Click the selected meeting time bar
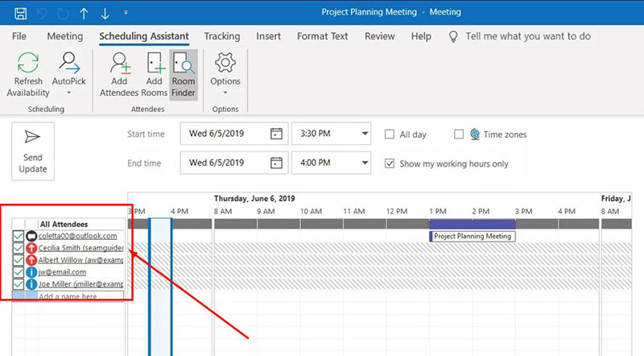This screenshot has height=356, width=644. tap(160, 287)
